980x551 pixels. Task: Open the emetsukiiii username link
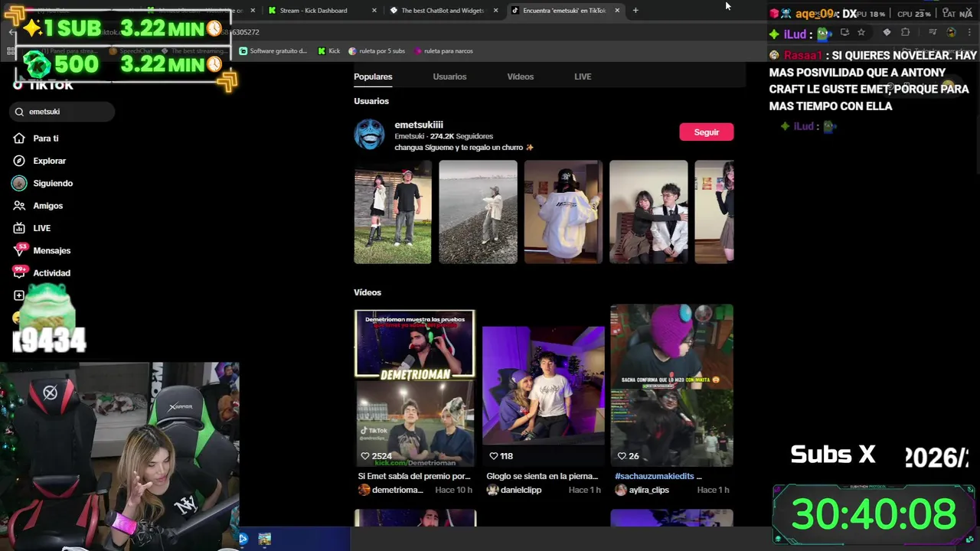tap(419, 125)
